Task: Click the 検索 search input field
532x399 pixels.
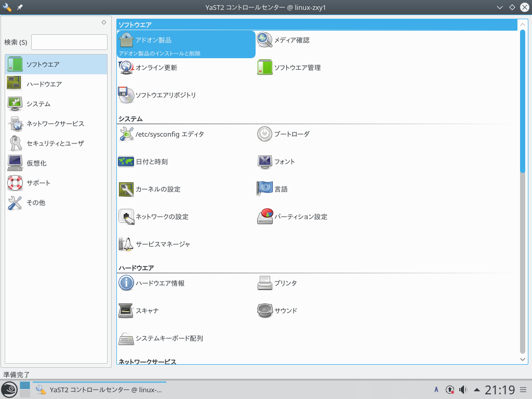Action: pyautogui.click(x=69, y=42)
